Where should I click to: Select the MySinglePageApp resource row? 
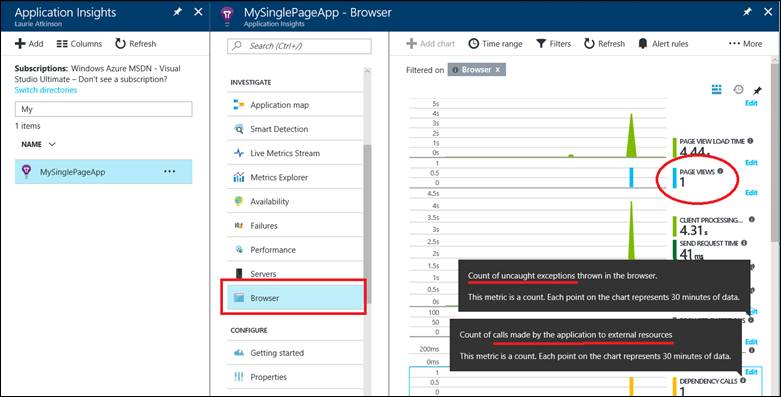coord(104,172)
